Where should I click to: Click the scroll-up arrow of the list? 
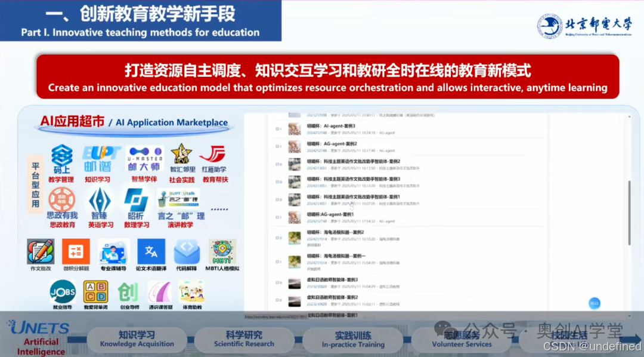(x=629, y=117)
